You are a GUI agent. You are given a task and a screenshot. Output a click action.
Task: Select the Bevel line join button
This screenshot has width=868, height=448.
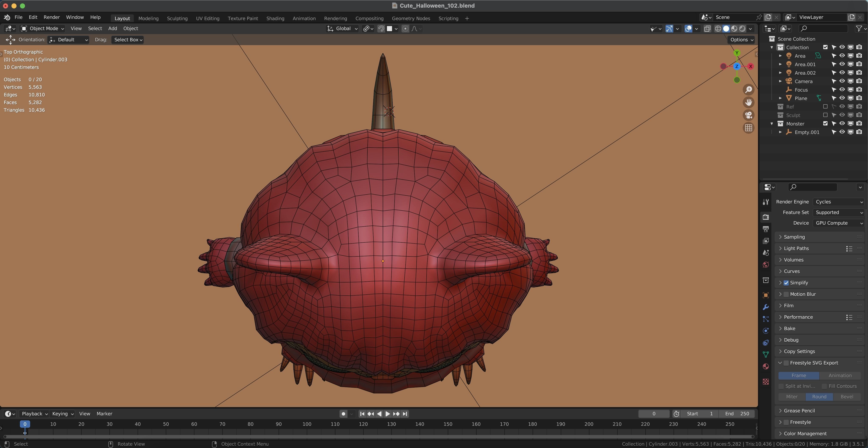[x=847, y=397]
